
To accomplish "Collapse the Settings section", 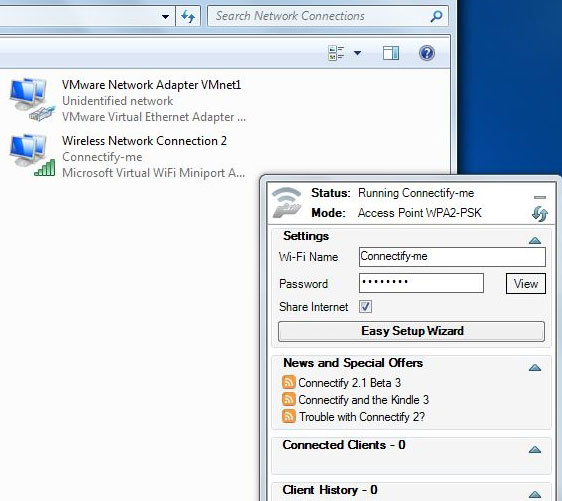I will pos(535,240).
